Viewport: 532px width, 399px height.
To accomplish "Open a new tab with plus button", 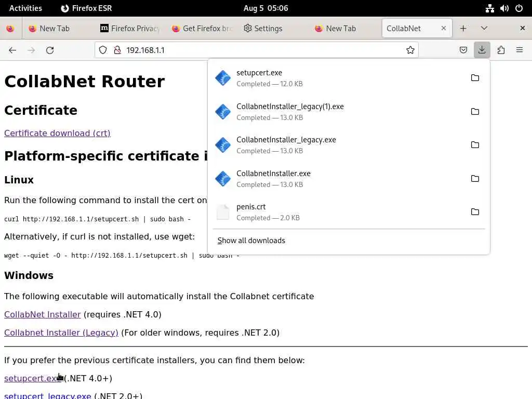I will [463, 29].
